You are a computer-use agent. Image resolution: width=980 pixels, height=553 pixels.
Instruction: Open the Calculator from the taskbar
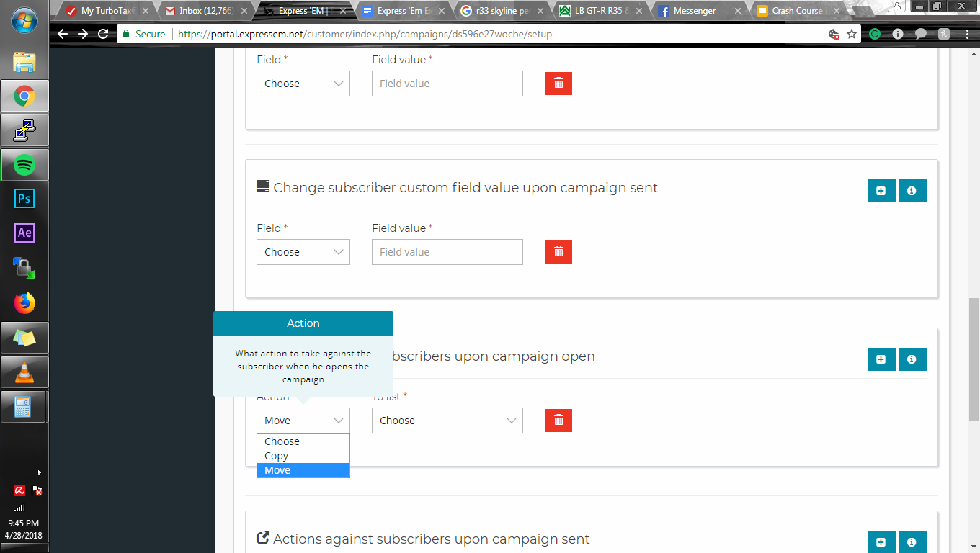pyautogui.click(x=24, y=407)
